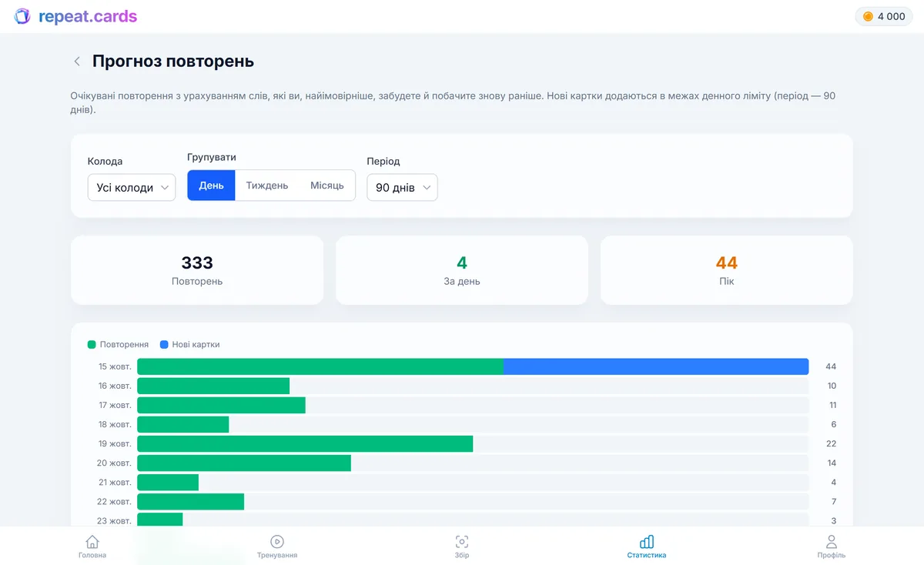Click the Нові картки legend text

196,345
